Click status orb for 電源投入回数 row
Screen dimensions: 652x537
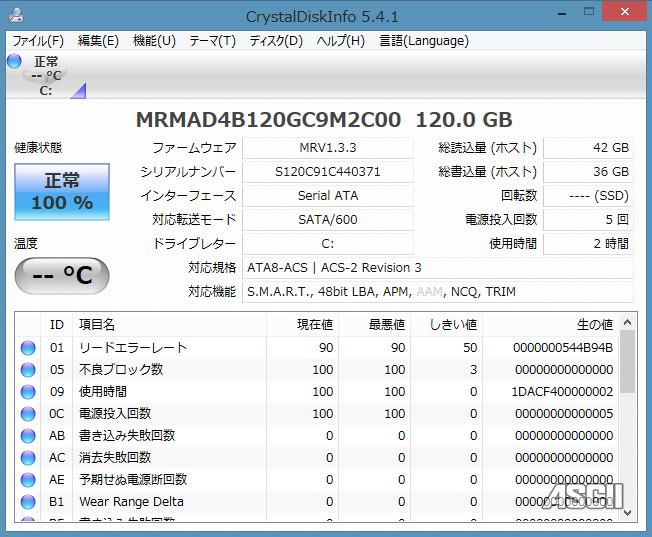tap(28, 414)
